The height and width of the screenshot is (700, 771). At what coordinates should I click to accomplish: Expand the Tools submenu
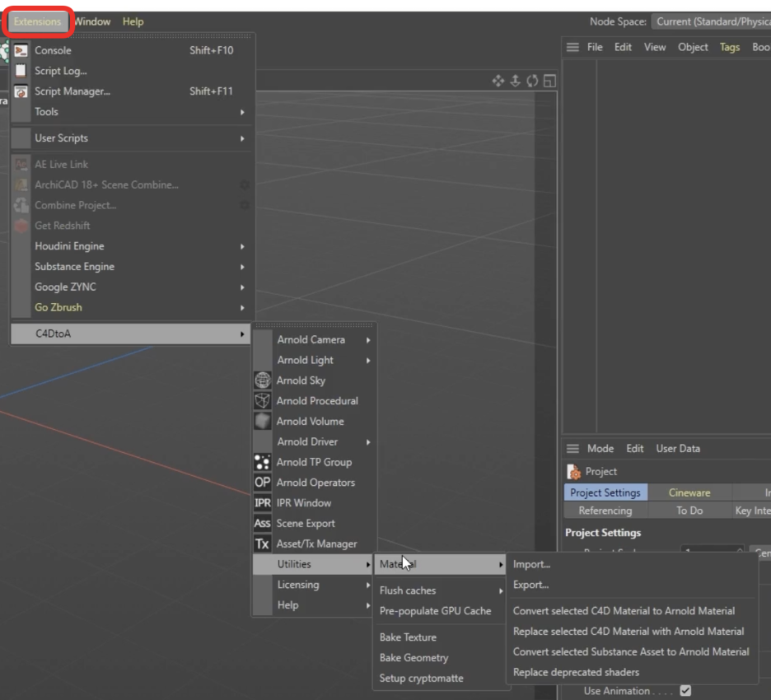pos(133,111)
